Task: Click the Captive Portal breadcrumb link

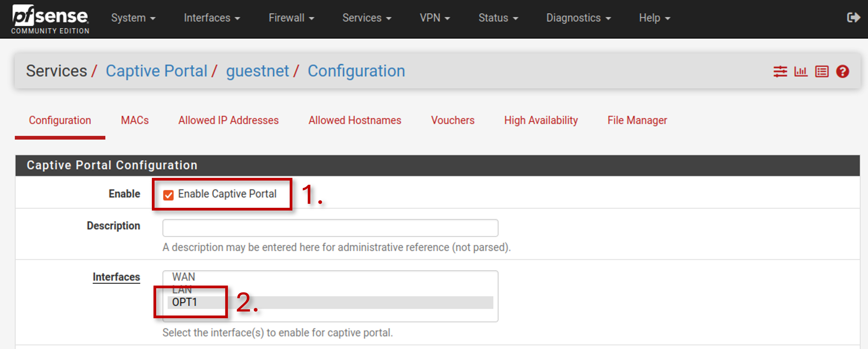Action: pyautogui.click(x=156, y=71)
